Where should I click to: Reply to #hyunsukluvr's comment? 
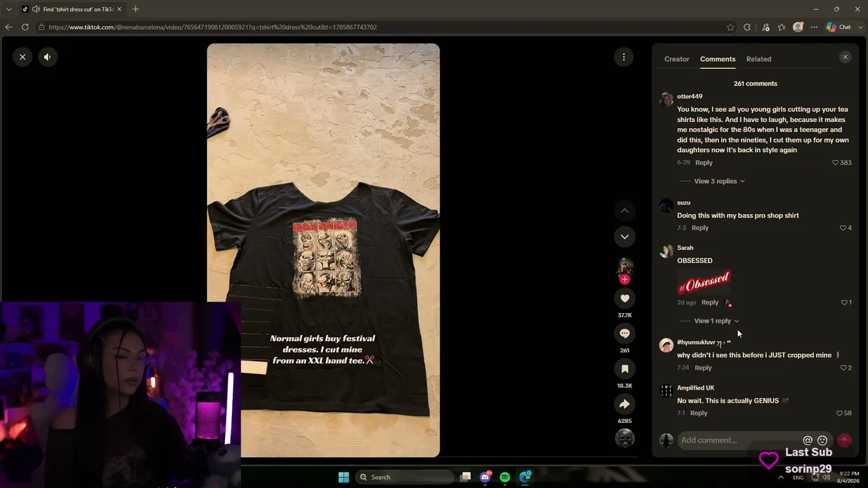[x=703, y=368]
